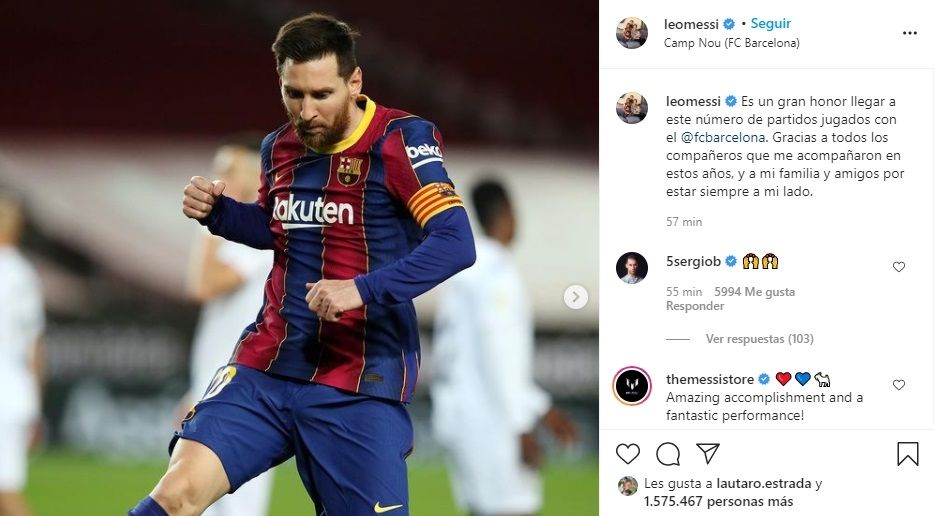The height and width of the screenshot is (516, 934).
Task: Like the post with the heart icon
Action: click(628, 454)
